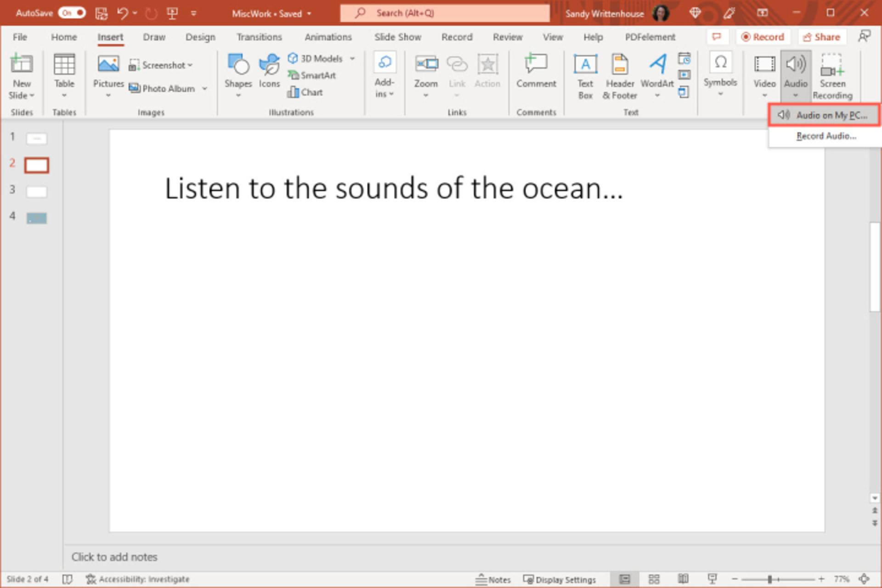The height and width of the screenshot is (588, 882).
Task: Click Sandy Writtenhouse account avatar
Action: tap(661, 13)
